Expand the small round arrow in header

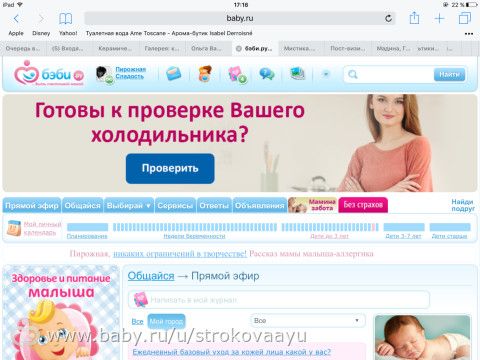click(326, 74)
